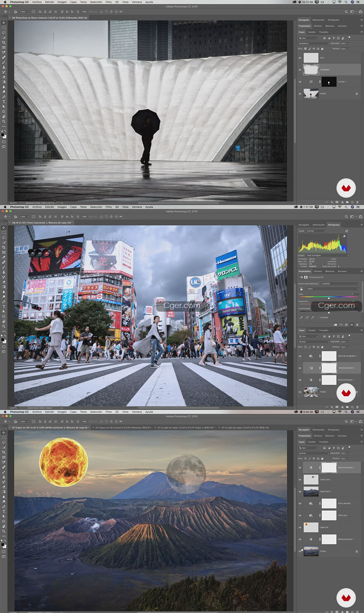The height and width of the screenshot is (613, 364).
Task: Select the Crop tool in umbrella image window
Action: click(4, 43)
